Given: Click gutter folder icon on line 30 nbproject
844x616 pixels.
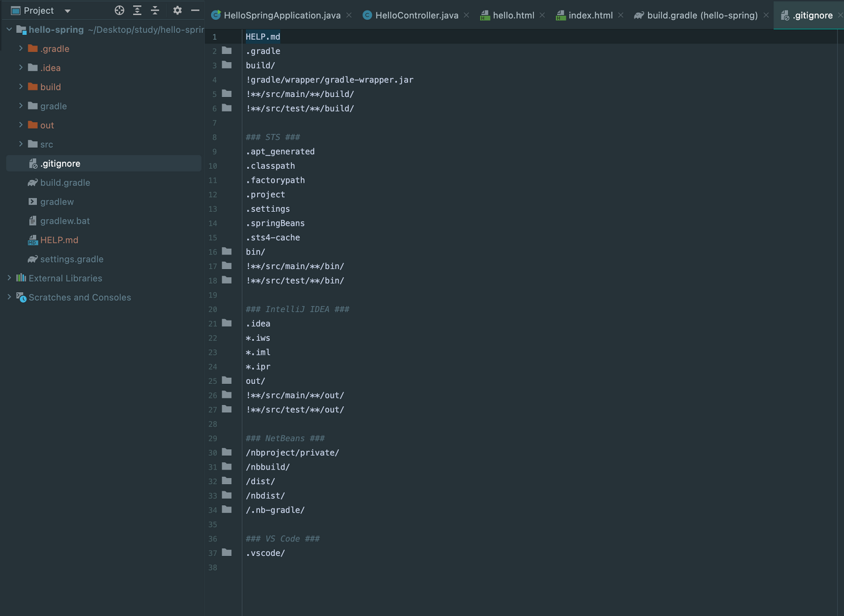Looking at the screenshot, I should click(227, 452).
